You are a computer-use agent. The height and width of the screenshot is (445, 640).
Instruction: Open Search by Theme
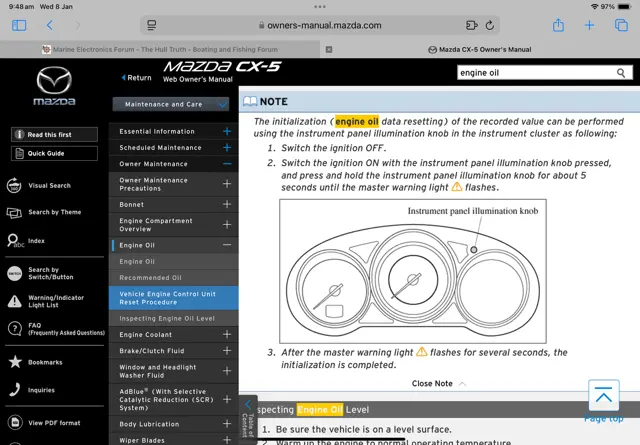44,212
